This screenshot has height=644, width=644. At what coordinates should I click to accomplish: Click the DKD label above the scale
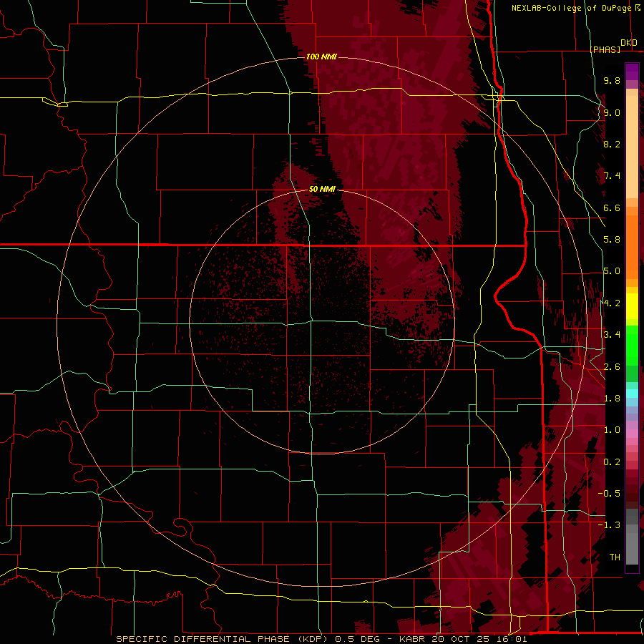(x=629, y=43)
